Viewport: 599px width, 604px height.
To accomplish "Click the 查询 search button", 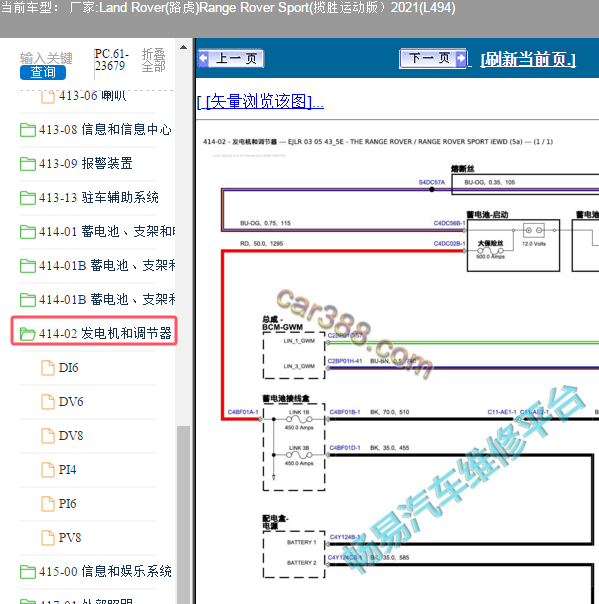I will point(43,72).
